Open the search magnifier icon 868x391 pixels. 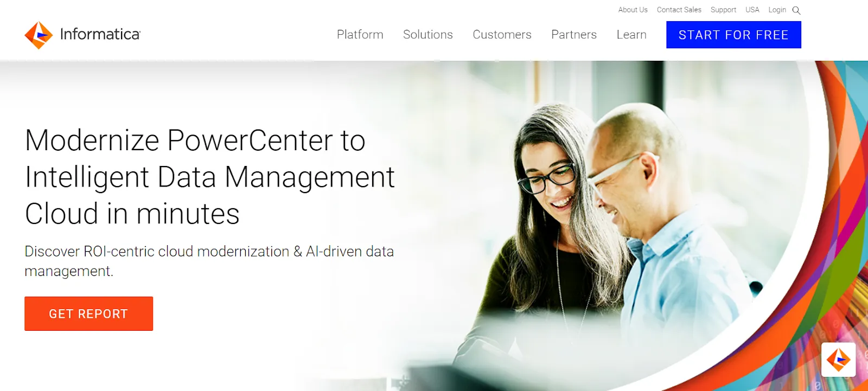click(x=796, y=10)
